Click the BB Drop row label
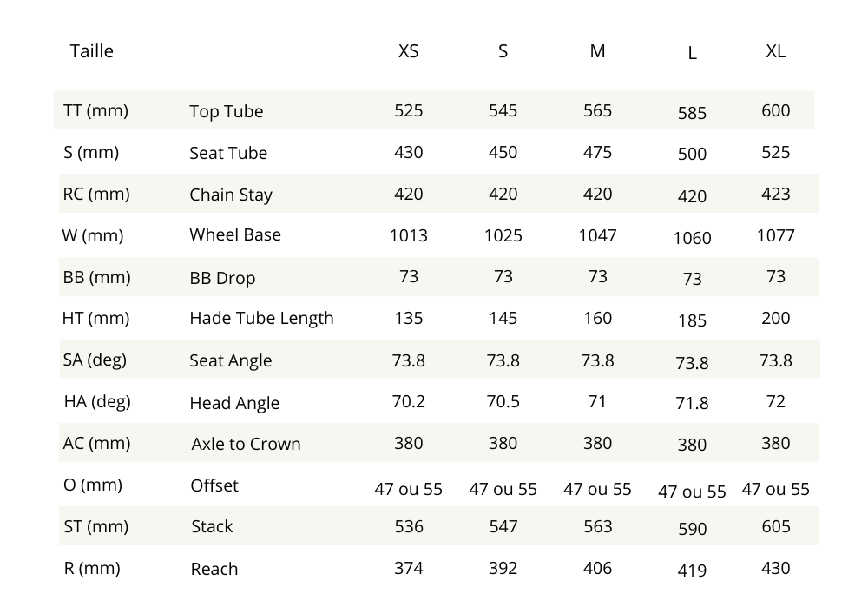The width and height of the screenshot is (868, 614). (222, 278)
